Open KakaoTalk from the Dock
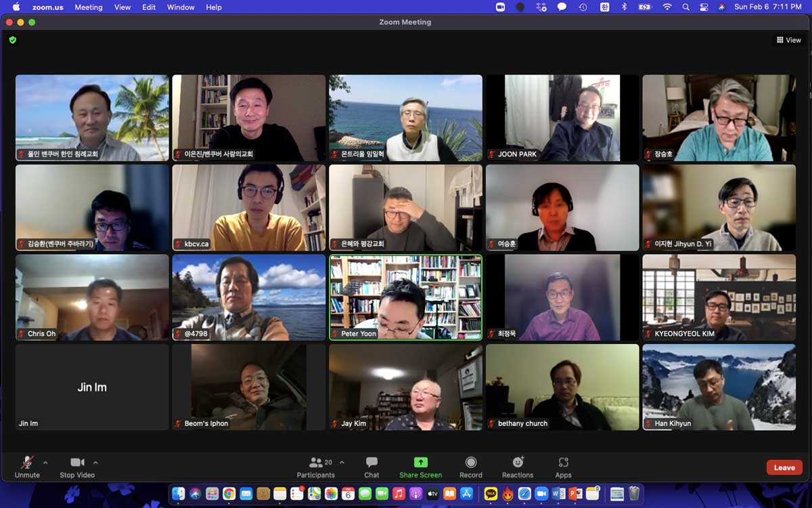 click(x=491, y=494)
